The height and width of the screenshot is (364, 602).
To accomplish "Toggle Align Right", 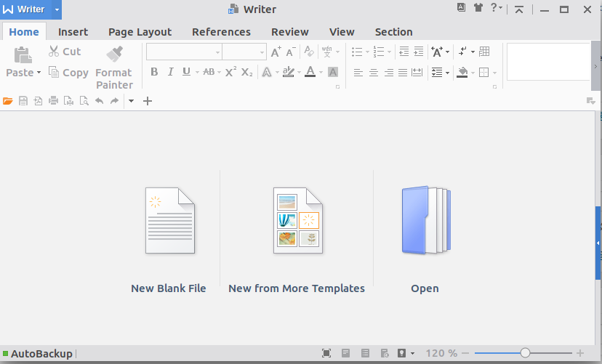I will [x=388, y=73].
